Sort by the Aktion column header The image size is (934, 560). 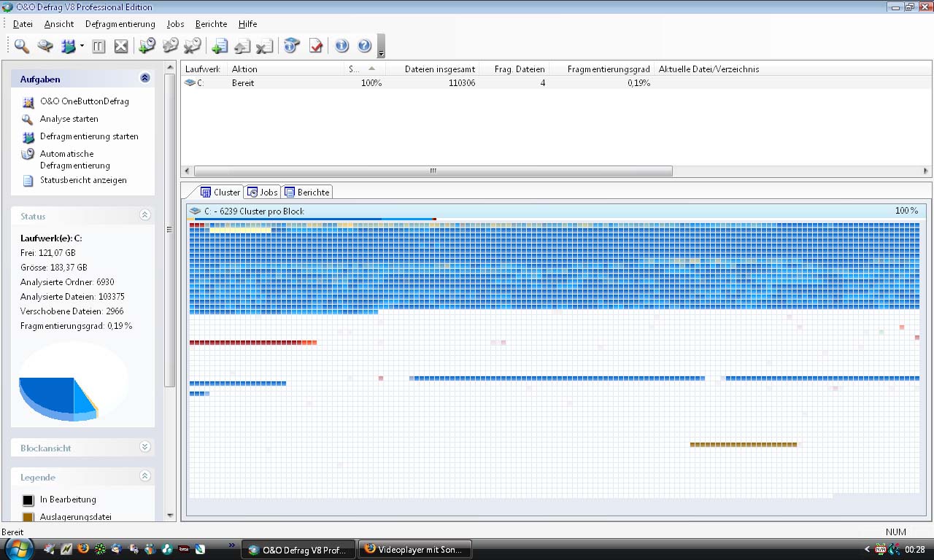tap(286, 69)
